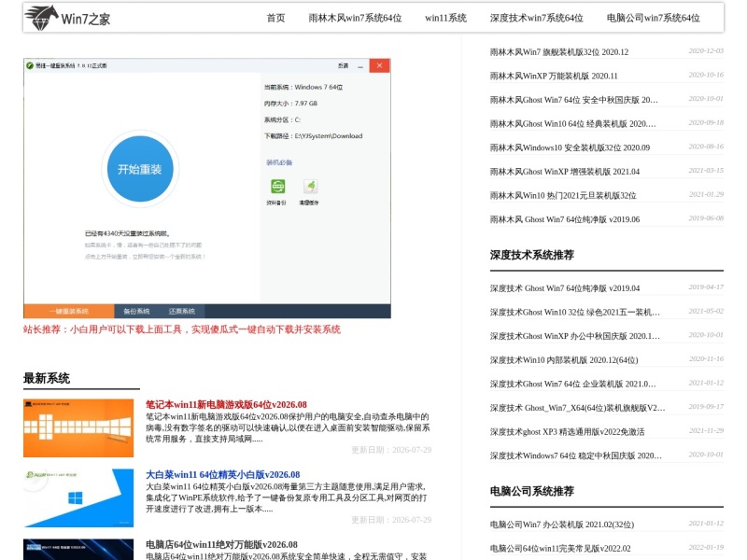
Task: Click 已经有4340天没重装过系统啦 text
Action: (x=127, y=233)
